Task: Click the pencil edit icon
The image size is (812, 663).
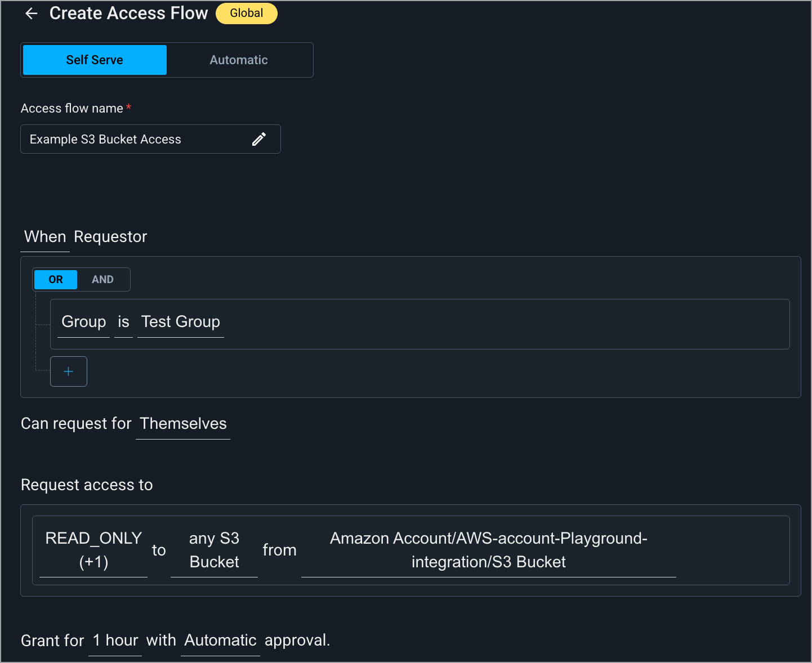Action: pos(258,140)
